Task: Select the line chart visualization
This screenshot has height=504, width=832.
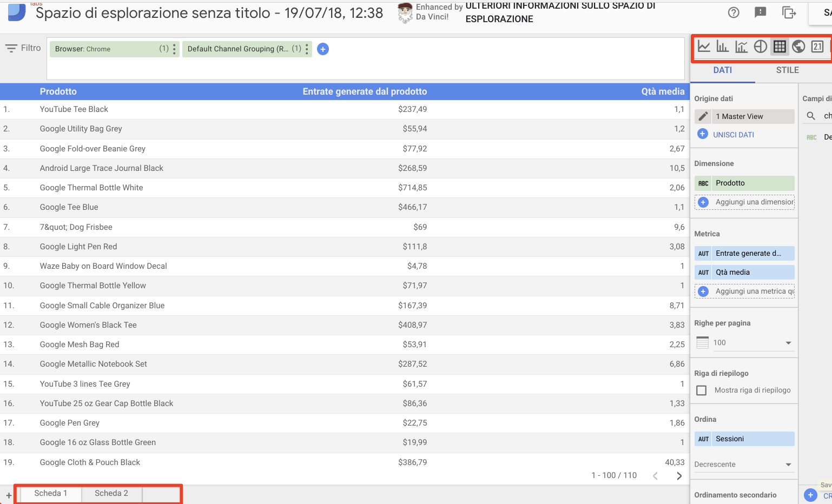Action: point(704,47)
